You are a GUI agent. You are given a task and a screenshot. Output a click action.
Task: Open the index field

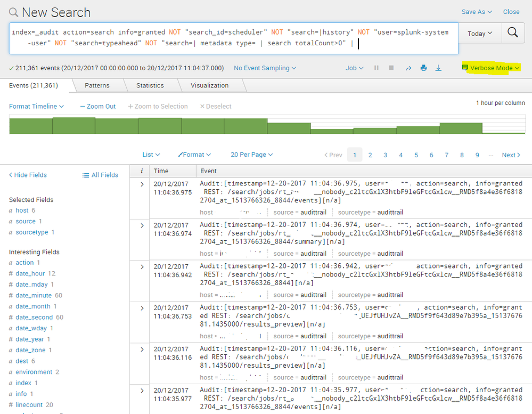23,383
